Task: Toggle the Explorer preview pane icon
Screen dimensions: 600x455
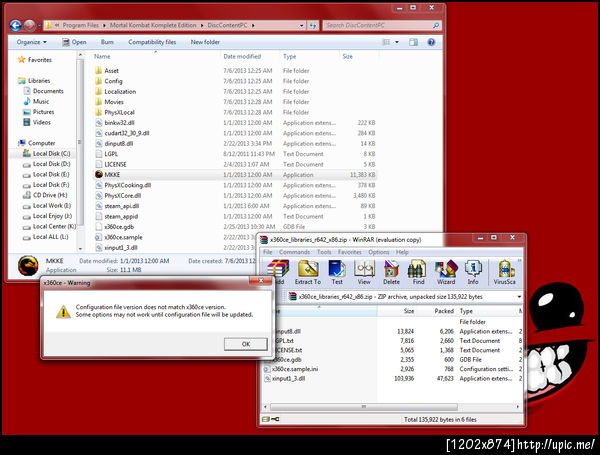Action: (x=413, y=42)
